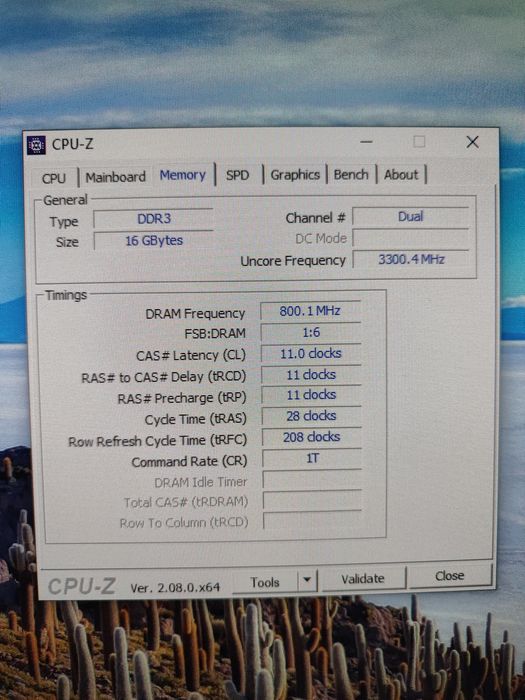This screenshot has height=700, width=525.
Task: Click the tRCD 11 clocks value
Action: [311, 375]
